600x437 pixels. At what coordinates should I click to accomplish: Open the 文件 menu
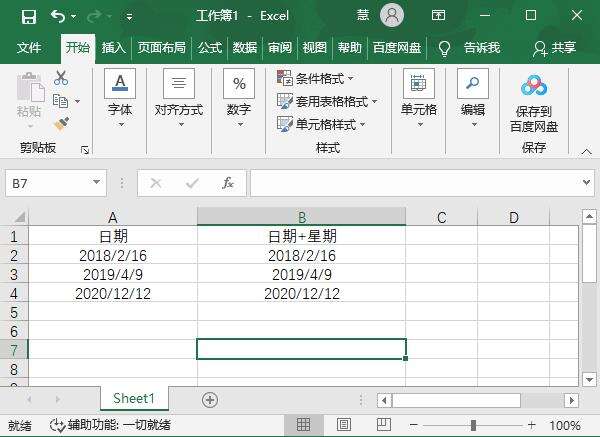29,48
